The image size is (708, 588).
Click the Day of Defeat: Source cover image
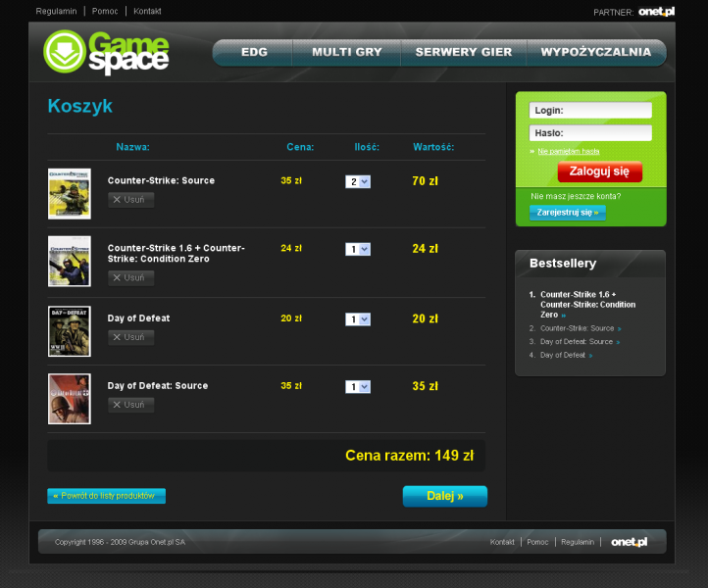click(70, 399)
